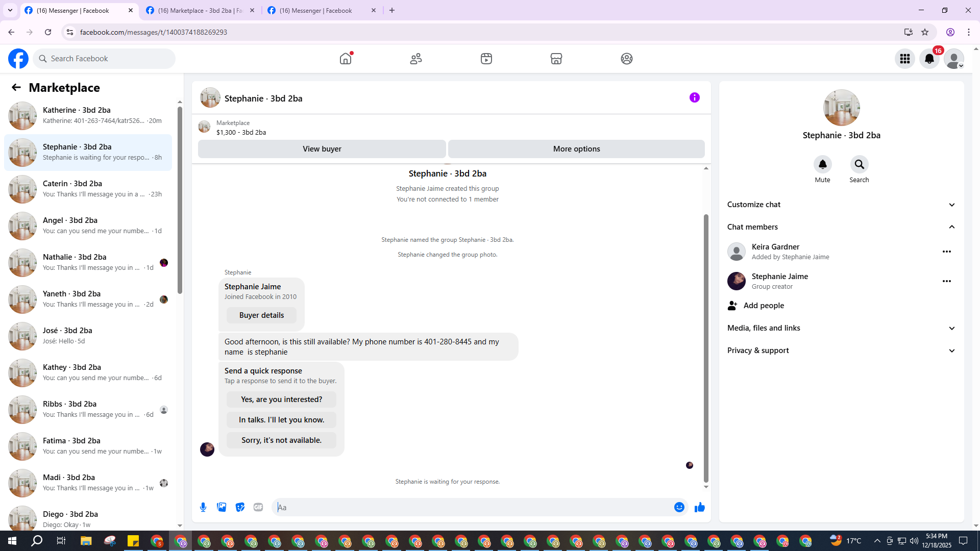Open Nathalie · 3bd 2ba conversation
The height and width of the screenshot is (551, 980).
click(x=88, y=263)
